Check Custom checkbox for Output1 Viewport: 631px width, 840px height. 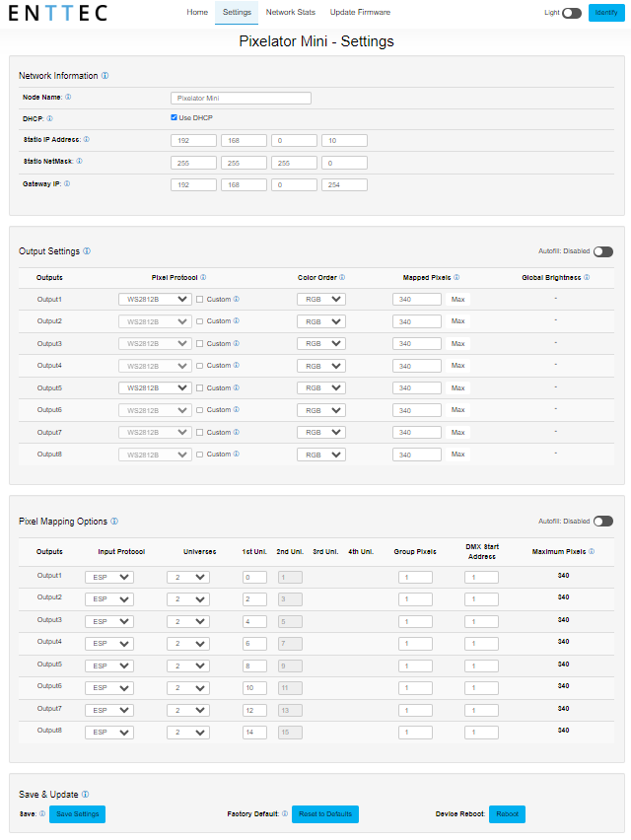coord(200,300)
